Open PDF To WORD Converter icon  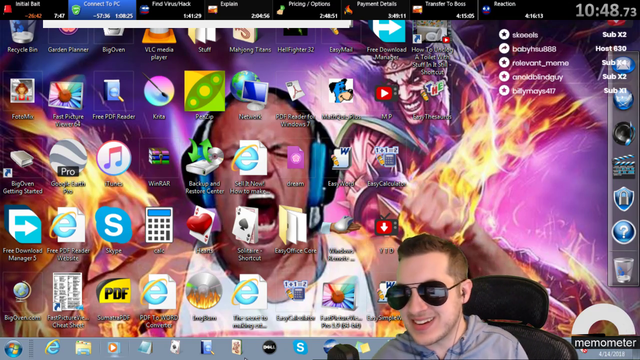pos(158,301)
